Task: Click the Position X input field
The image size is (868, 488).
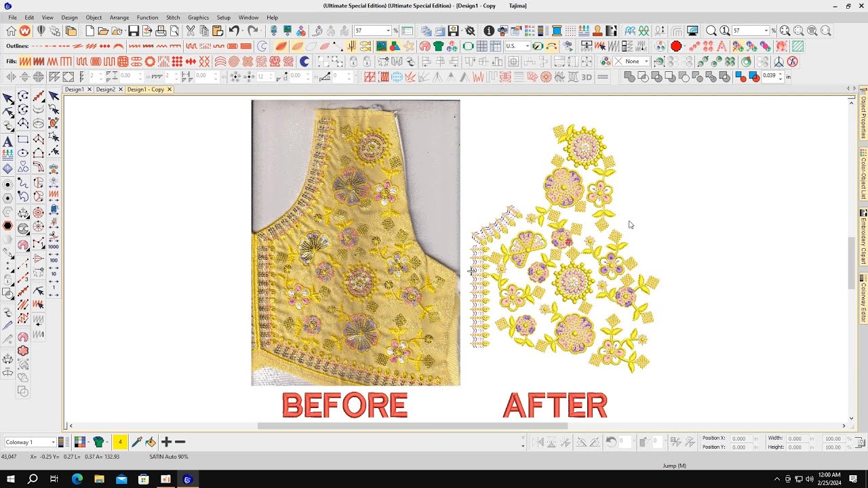Action: click(x=741, y=439)
